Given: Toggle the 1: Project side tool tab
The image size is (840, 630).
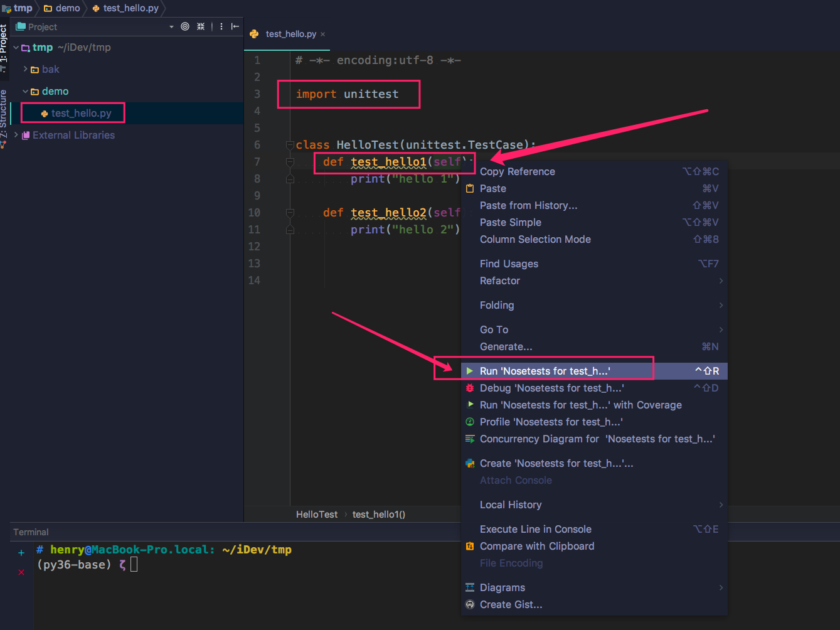Looking at the screenshot, I should [x=4, y=47].
